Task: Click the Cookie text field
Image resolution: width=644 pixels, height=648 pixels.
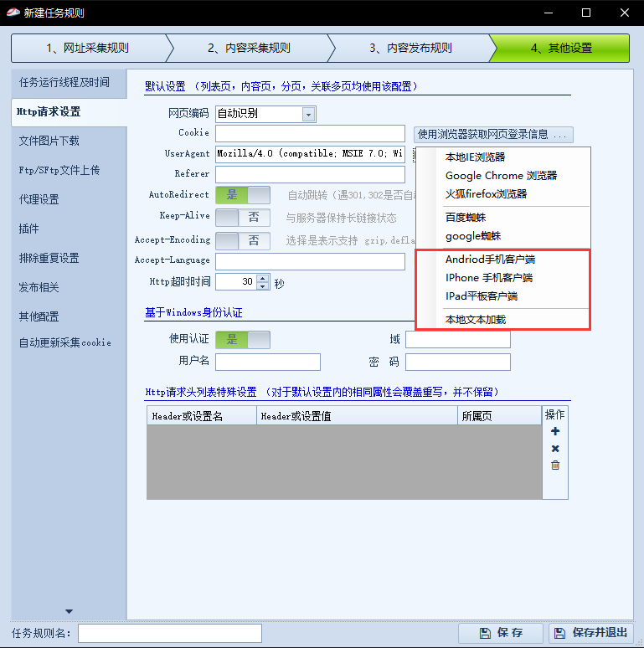Action: [310, 134]
